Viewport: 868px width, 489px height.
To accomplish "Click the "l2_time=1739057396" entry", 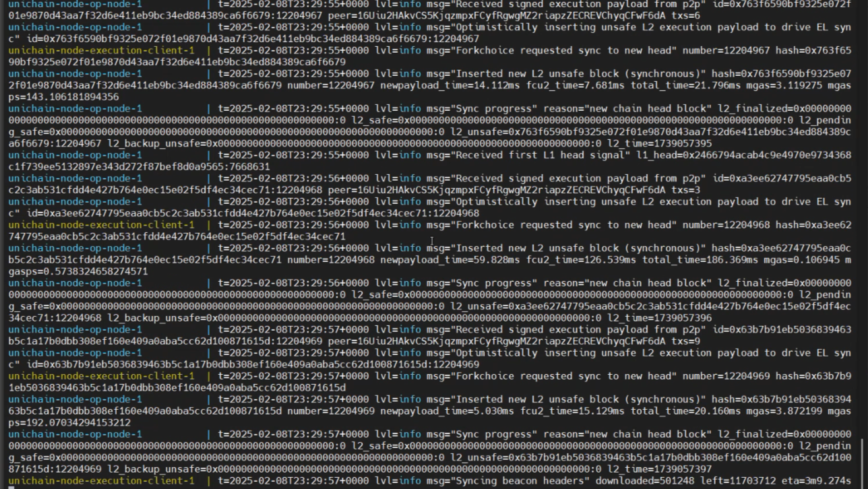I will [x=660, y=318].
